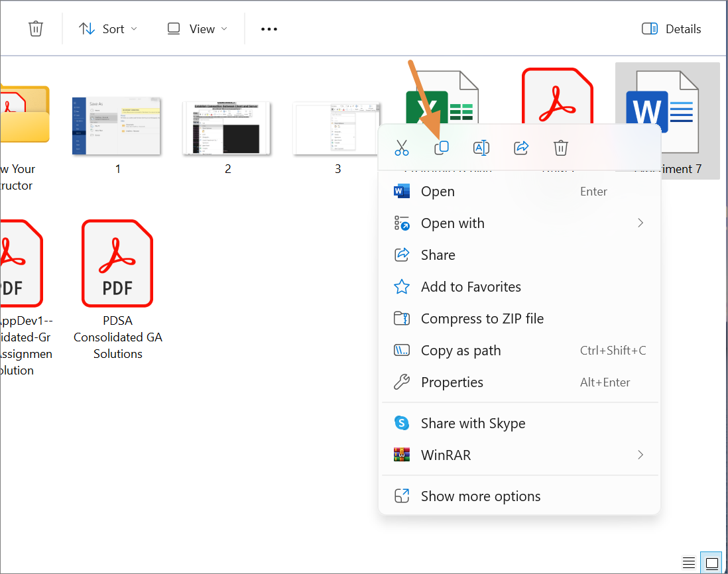Select the Adobe PDF file beside the Excel file
The height and width of the screenshot is (574, 728).
click(x=557, y=97)
